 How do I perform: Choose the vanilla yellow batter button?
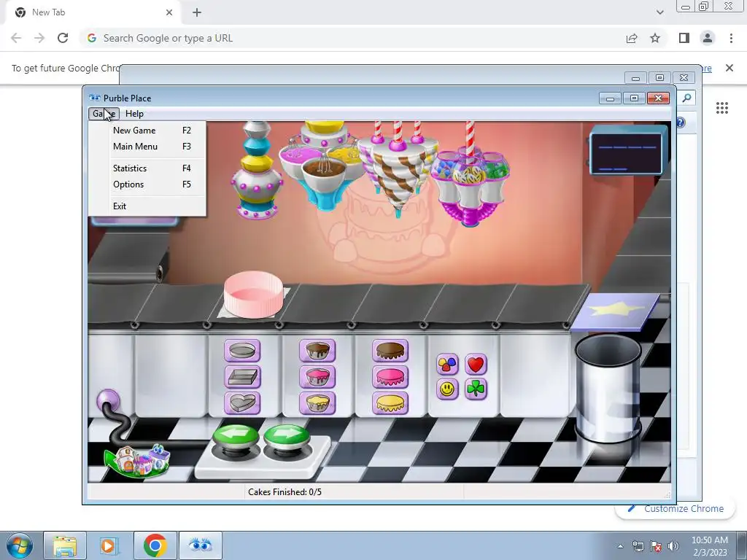(x=317, y=403)
